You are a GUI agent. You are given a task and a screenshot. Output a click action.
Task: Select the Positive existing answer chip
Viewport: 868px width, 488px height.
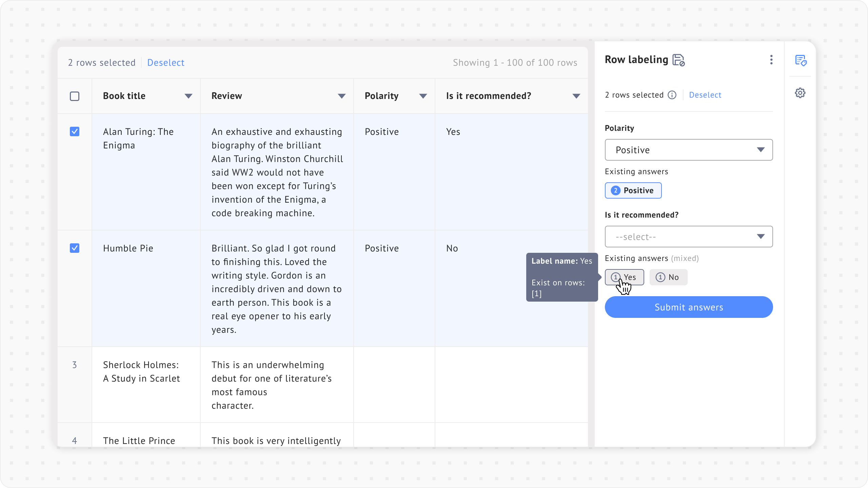[x=633, y=190]
